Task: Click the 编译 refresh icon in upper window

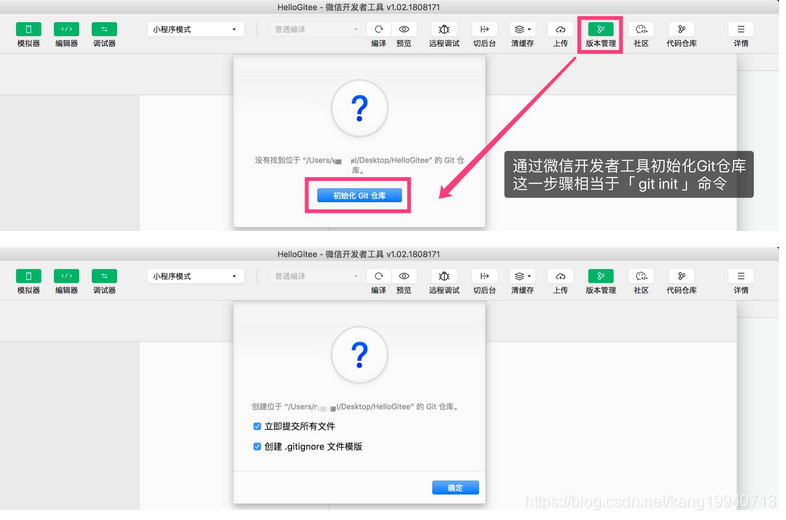Action: point(378,29)
